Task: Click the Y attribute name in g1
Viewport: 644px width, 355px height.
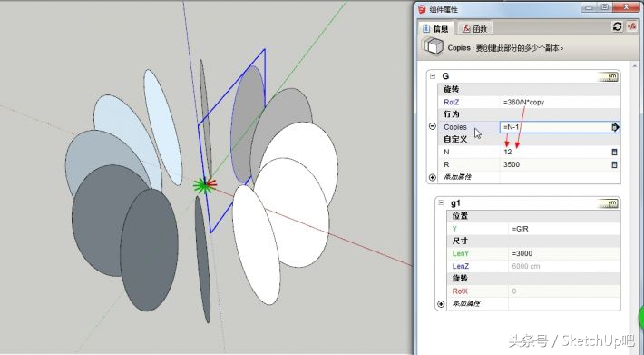Action: 454,229
